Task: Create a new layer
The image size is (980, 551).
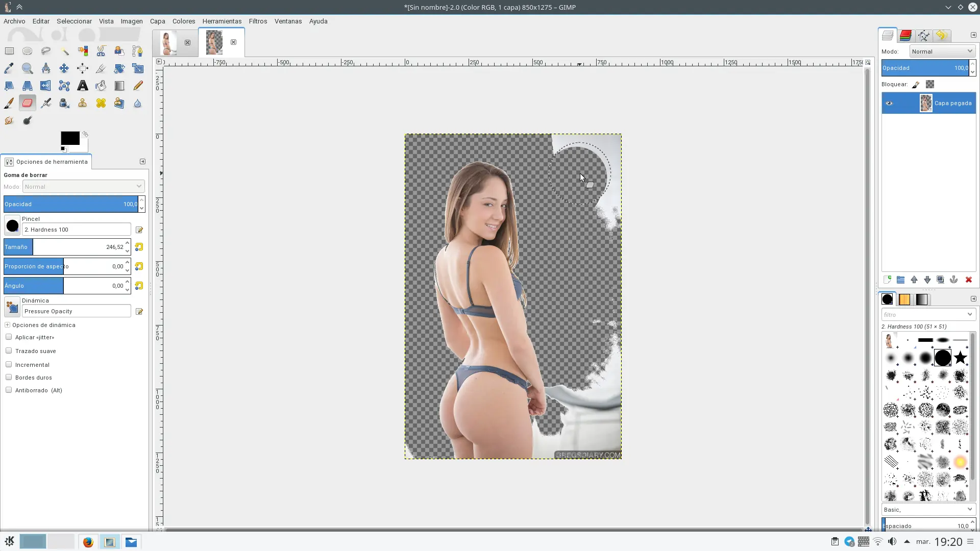Action: 887,280
